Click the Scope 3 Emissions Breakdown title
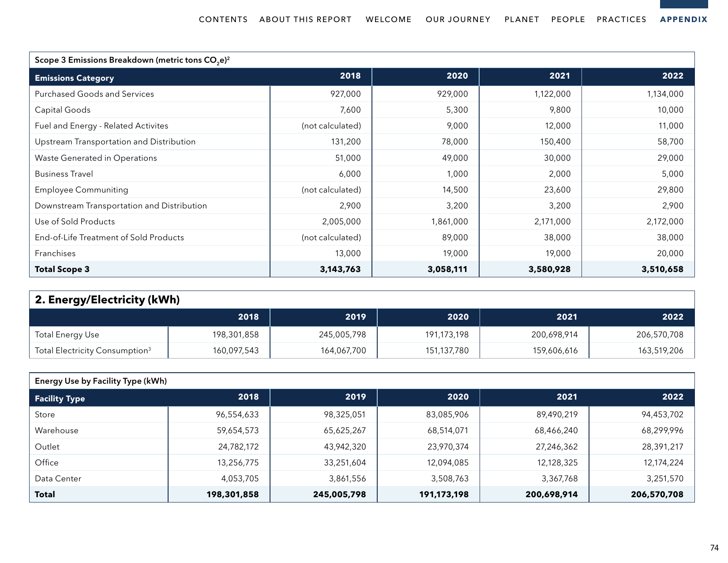The height and width of the screenshot is (563, 728). click(x=132, y=60)
